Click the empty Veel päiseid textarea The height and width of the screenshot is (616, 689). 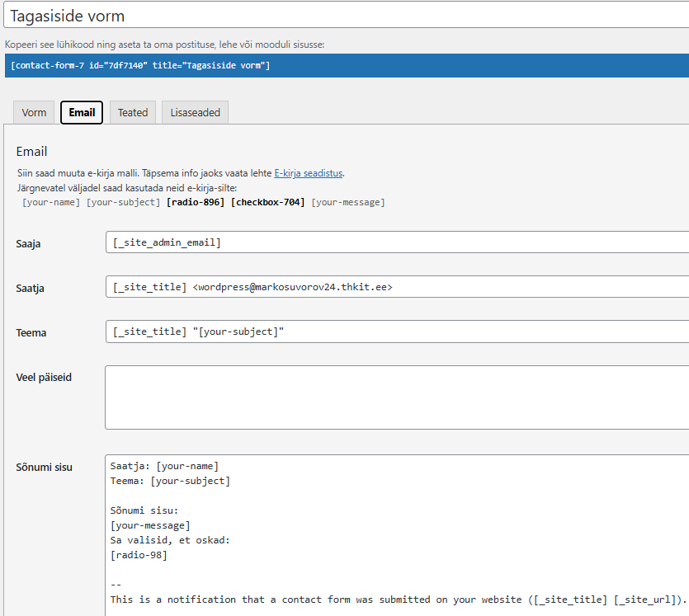396,397
